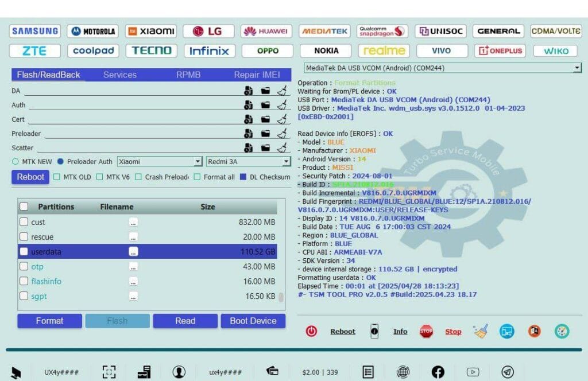Enable MTK OLD checkbox
This screenshot has width=588, height=381.
pyautogui.click(x=57, y=177)
